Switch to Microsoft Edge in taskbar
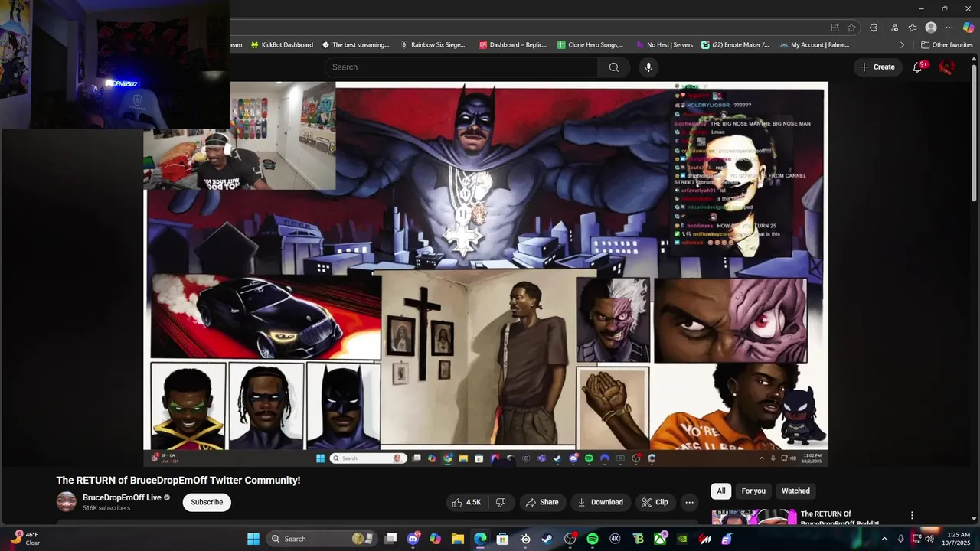980x551 pixels. 480,539
